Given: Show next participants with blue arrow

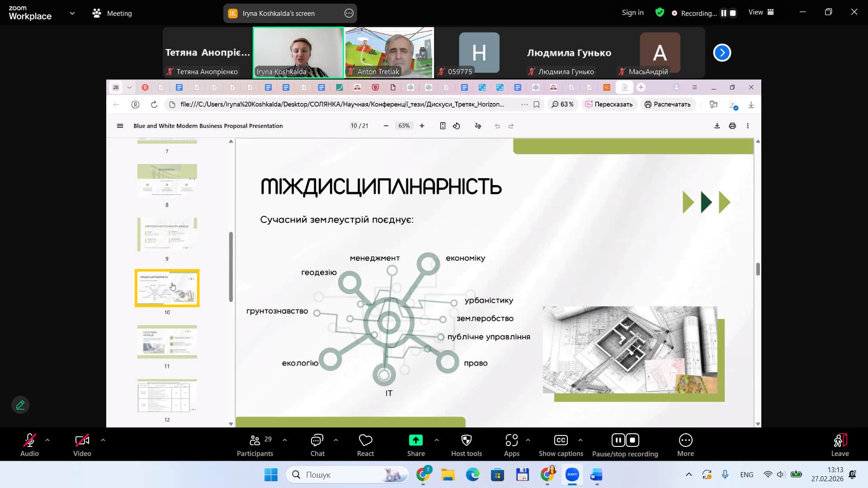Looking at the screenshot, I should (x=722, y=53).
